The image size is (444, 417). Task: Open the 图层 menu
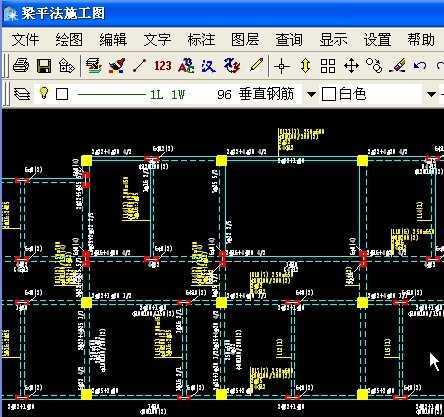245,40
